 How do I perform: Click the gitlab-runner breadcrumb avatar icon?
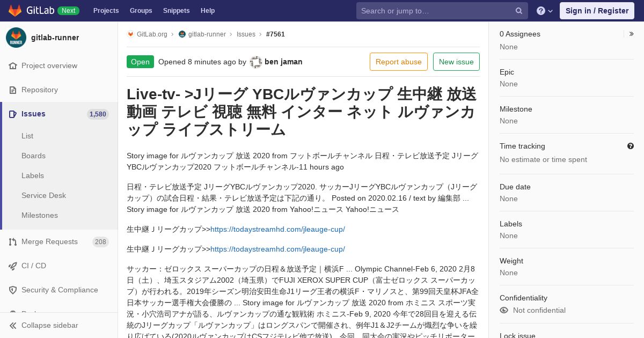click(x=182, y=34)
